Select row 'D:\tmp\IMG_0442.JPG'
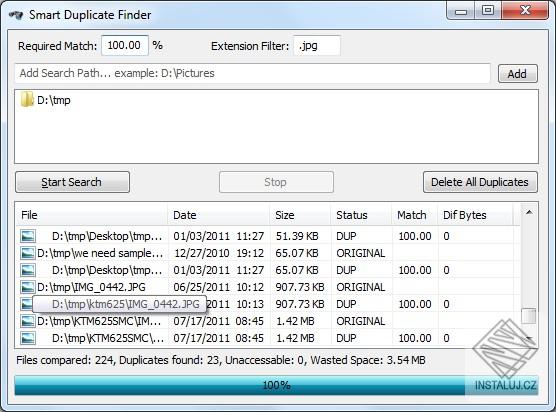Image resolution: width=556 pixels, height=412 pixels. (x=268, y=287)
